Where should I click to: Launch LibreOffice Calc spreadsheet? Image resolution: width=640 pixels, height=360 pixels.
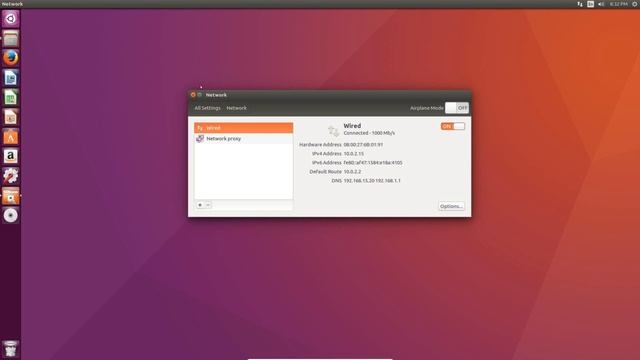[11, 98]
